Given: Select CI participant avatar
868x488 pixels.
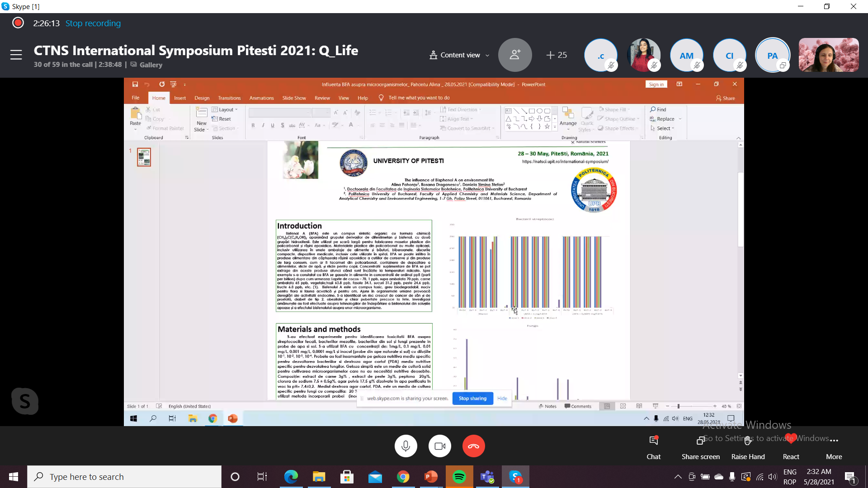Looking at the screenshot, I should click(x=729, y=56).
